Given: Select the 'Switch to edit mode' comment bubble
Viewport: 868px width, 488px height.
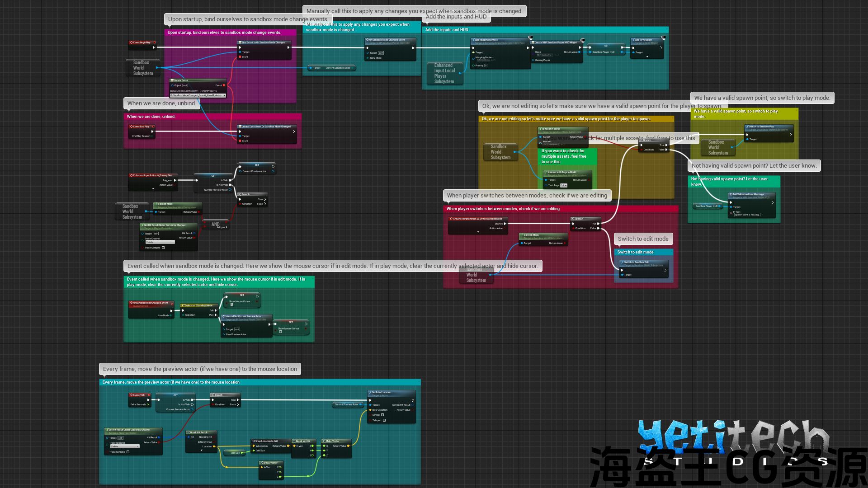Looking at the screenshot, I should point(643,239).
